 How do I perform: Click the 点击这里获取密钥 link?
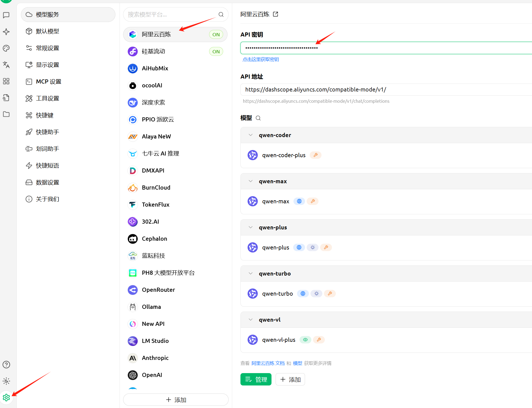click(261, 59)
